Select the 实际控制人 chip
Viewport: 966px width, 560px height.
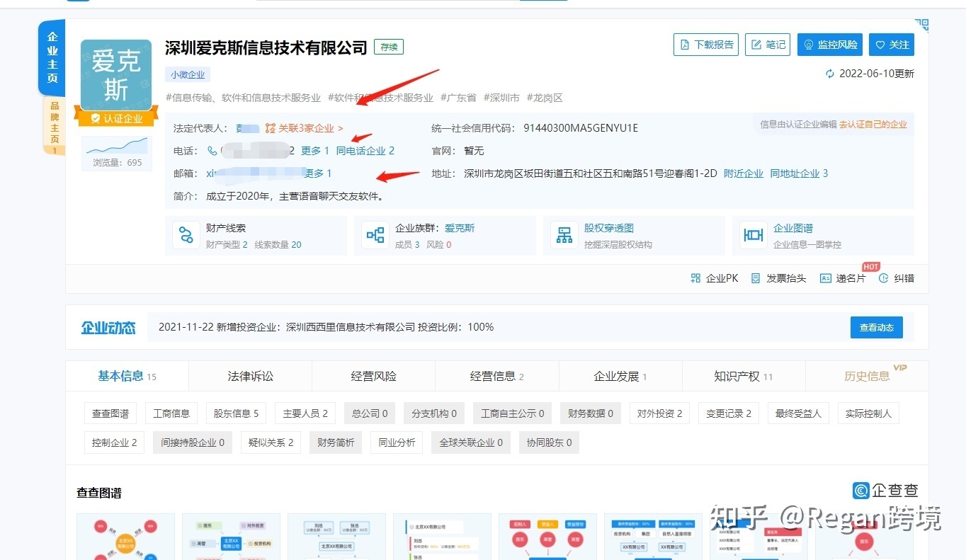[x=868, y=413]
